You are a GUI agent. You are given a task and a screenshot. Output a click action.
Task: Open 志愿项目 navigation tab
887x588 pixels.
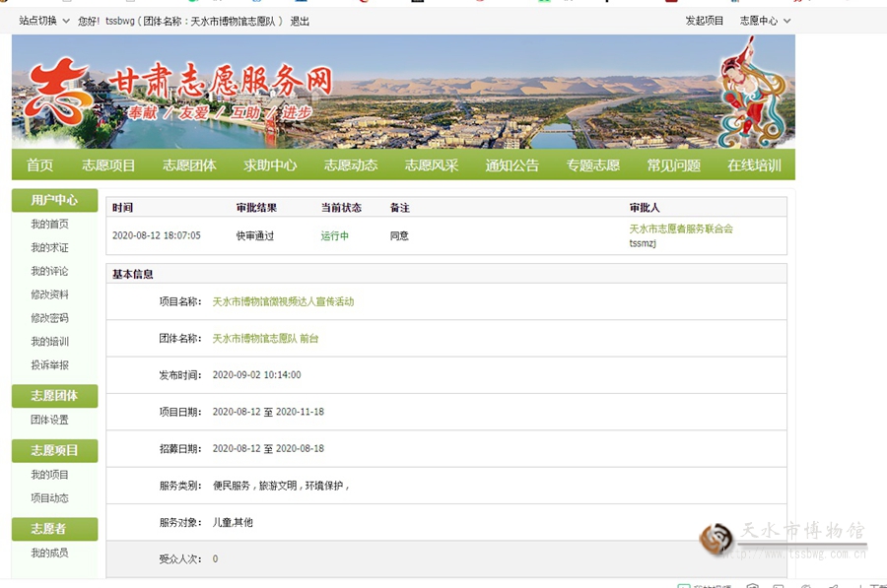pyautogui.click(x=108, y=165)
